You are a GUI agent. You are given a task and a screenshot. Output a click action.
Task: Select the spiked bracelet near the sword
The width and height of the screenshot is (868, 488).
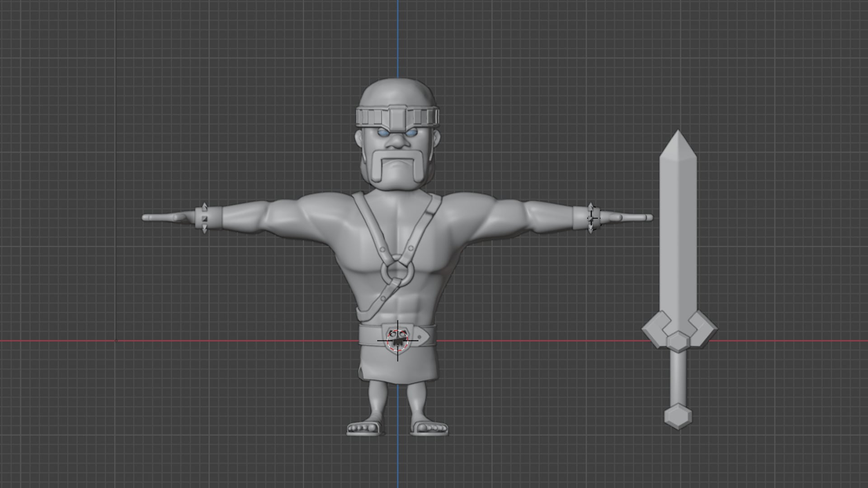pos(586,218)
